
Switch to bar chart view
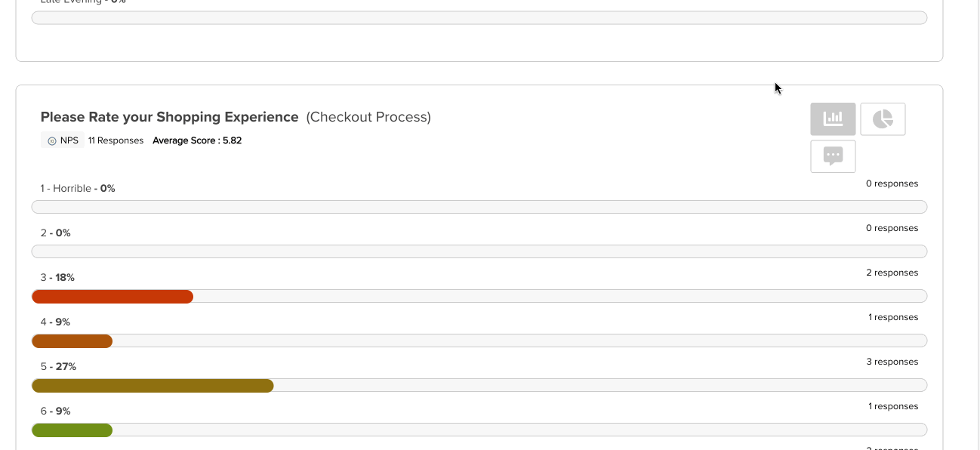pyautogui.click(x=833, y=119)
